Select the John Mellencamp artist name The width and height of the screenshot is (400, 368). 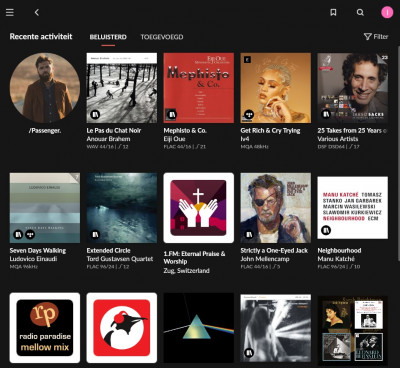click(x=265, y=259)
